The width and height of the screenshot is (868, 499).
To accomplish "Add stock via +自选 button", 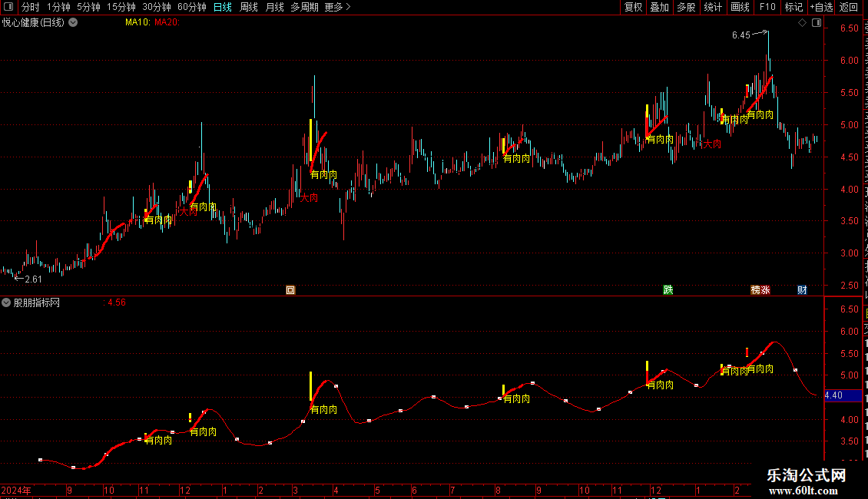I will point(821,7).
